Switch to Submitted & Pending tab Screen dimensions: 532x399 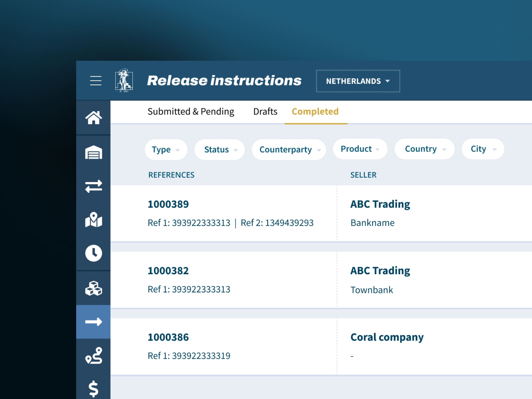click(x=191, y=112)
